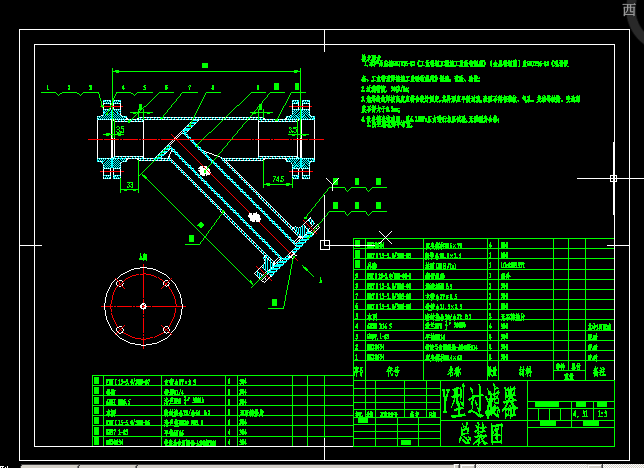Image resolution: width=644 pixels, height=468 pixels.
Task: Select the 74.5 dimension text
Action: click(x=278, y=179)
